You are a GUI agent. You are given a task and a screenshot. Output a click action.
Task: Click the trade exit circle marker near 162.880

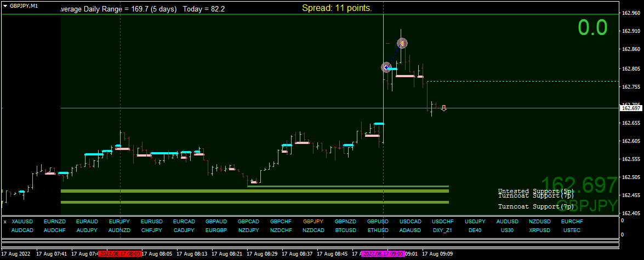402,43
